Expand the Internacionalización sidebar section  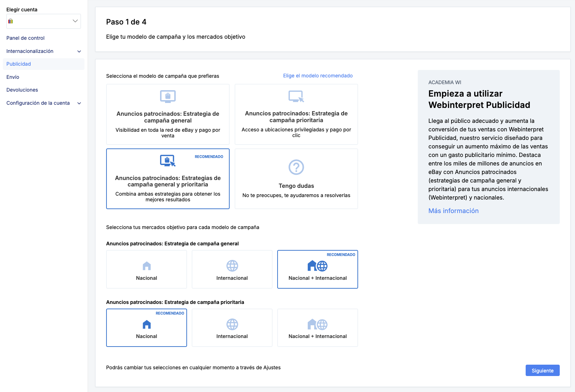pyautogui.click(x=79, y=51)
